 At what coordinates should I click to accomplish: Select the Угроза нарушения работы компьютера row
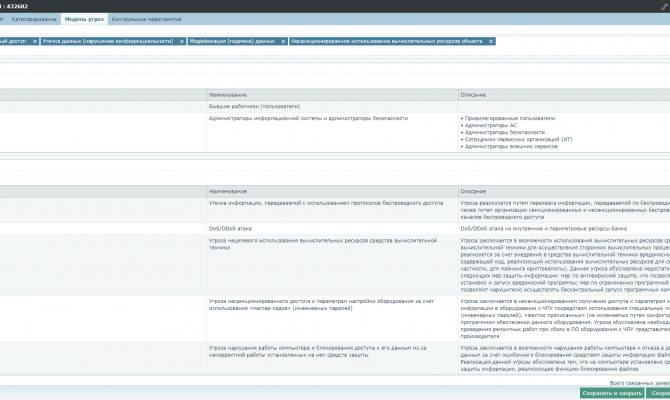(335, 359)
